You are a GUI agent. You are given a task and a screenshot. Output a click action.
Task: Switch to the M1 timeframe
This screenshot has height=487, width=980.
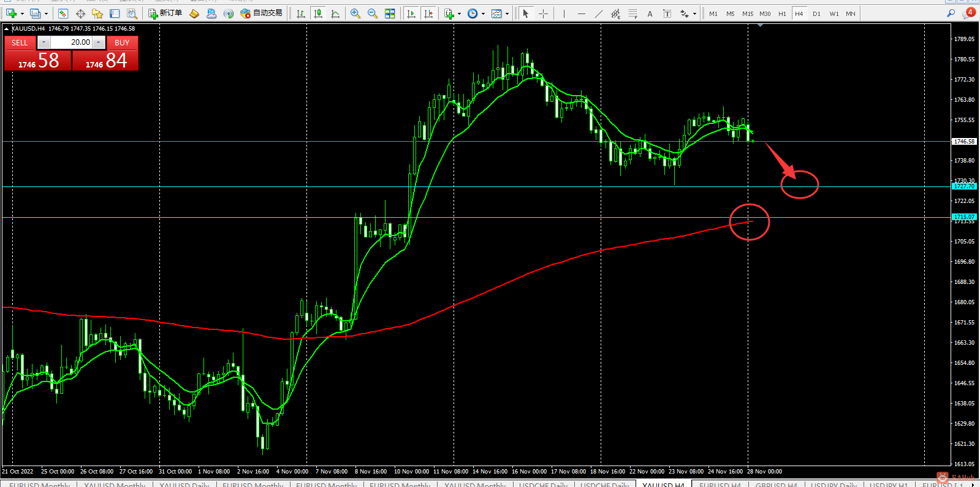713,13
